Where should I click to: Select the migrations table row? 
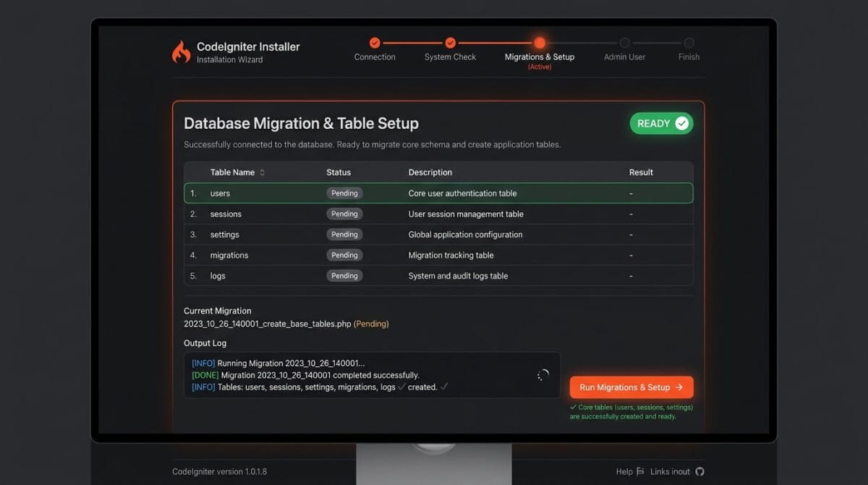pos(438,256)
